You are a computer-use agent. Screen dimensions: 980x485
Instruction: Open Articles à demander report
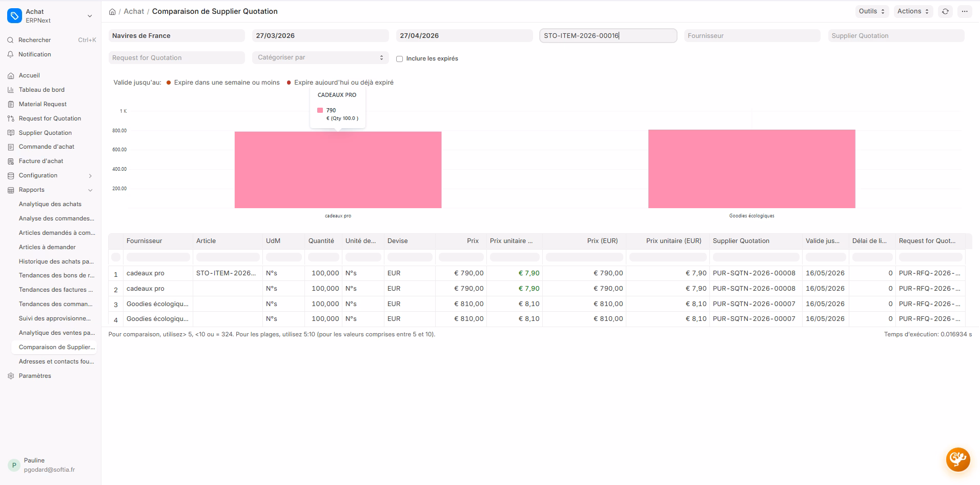click(x=47, y=247)
